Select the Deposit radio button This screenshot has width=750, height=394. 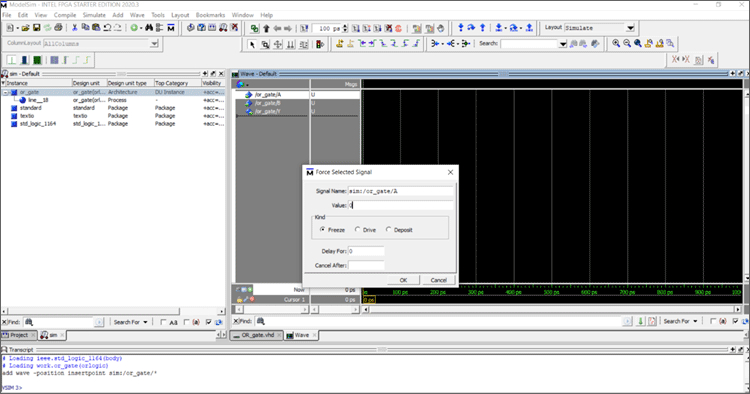pyautogui.click(x=388, y=230)
